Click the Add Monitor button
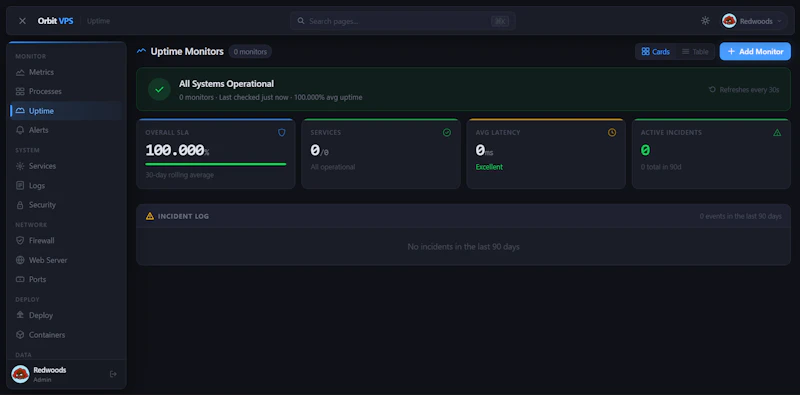 click(x=755, y=52)
